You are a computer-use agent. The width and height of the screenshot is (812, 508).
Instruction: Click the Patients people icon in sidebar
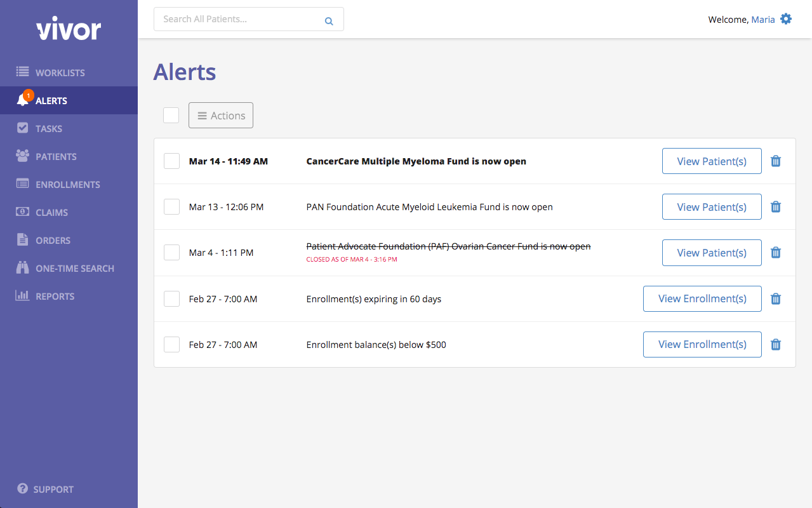(x=23, y=156)
